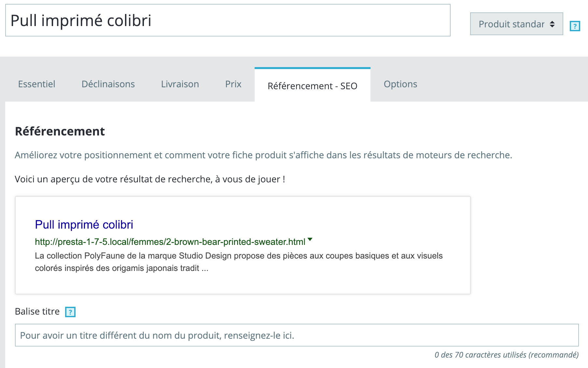The width and height of the screenshot is (588, 368).
Task: Click the product name field
Action: [x=228, y=20]
